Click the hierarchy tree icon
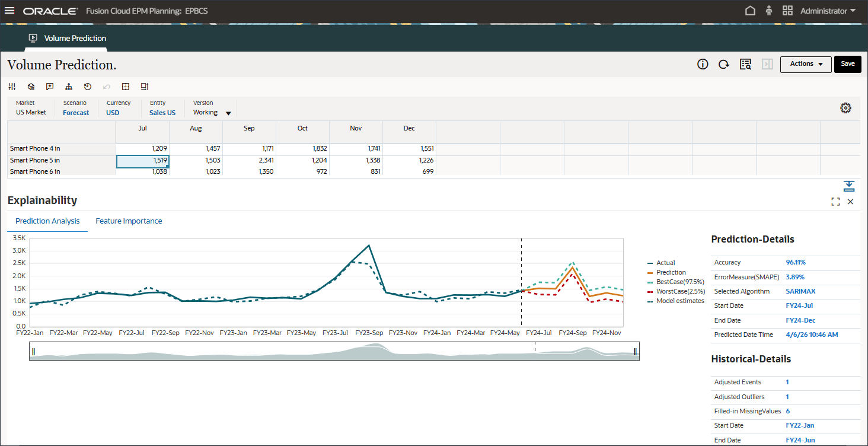 click(69, 87)
